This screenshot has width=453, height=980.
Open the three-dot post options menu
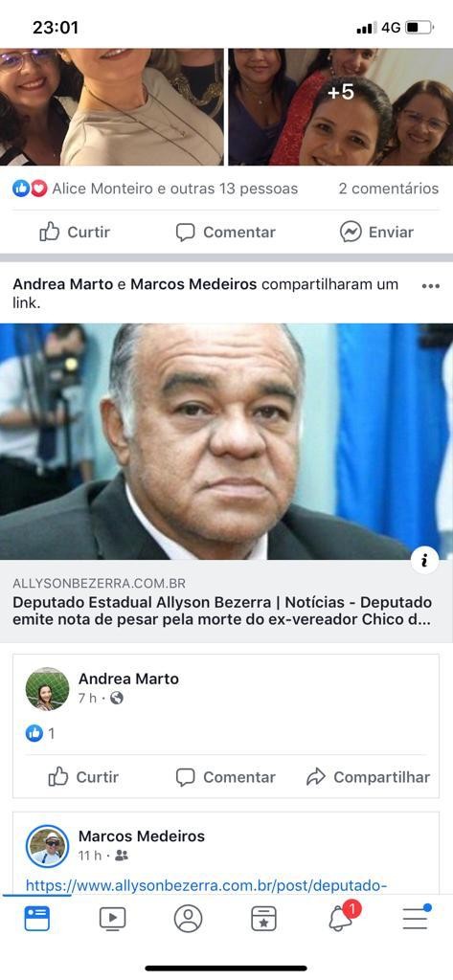click(x=430, y=285)
